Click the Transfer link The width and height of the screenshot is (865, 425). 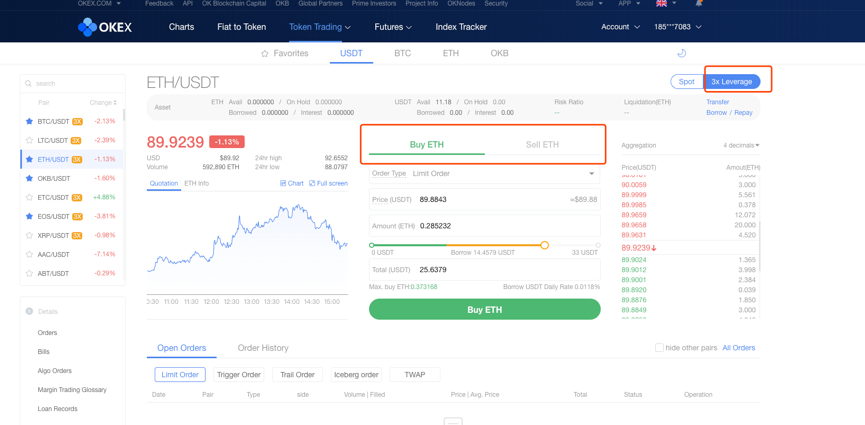tap(718, 102)
